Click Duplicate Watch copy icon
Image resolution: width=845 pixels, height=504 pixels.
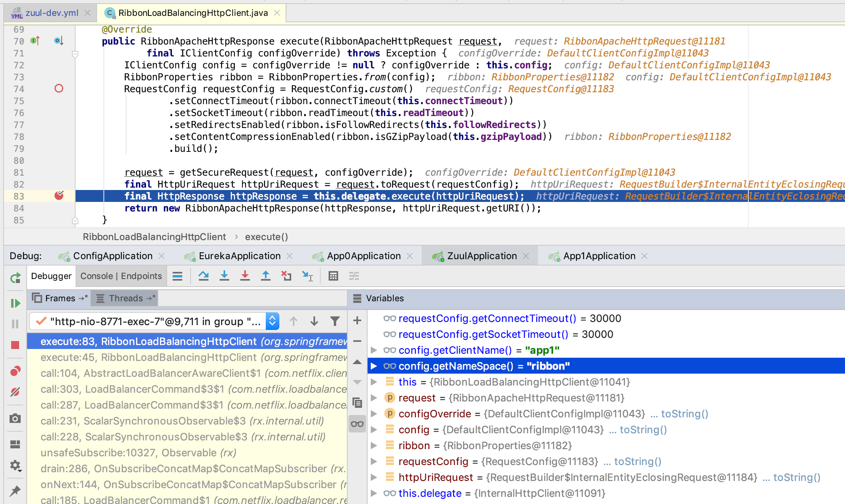tap(357, 403)
